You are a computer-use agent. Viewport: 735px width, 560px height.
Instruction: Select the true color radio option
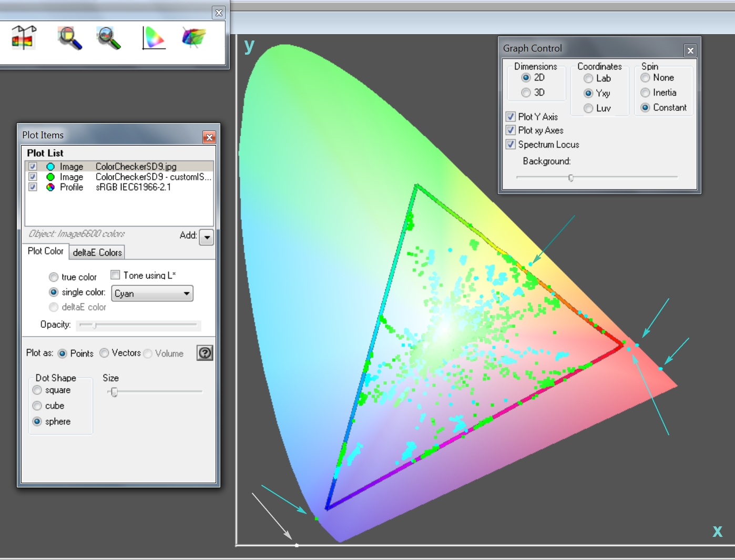point(54,277)
